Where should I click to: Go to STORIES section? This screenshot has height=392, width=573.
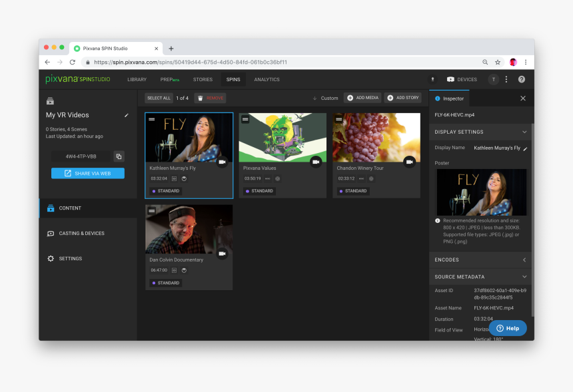[x=203, y=80]
